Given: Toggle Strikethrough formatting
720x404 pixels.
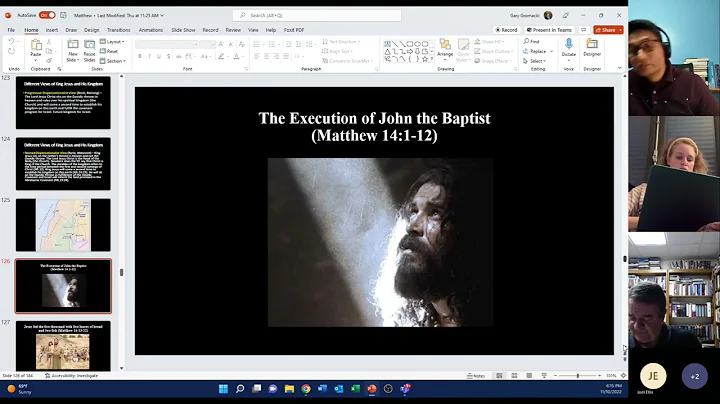Looking at the screenshot, I should (178, 56).
